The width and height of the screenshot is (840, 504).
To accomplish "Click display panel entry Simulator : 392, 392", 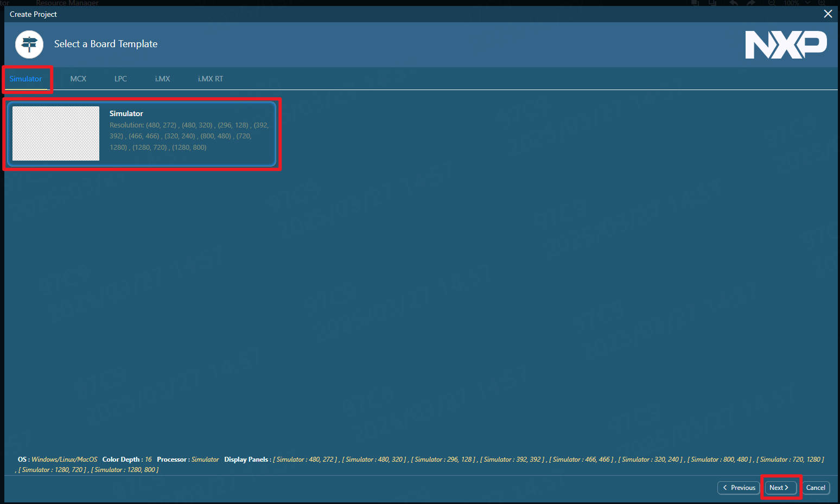I will 512,460.
